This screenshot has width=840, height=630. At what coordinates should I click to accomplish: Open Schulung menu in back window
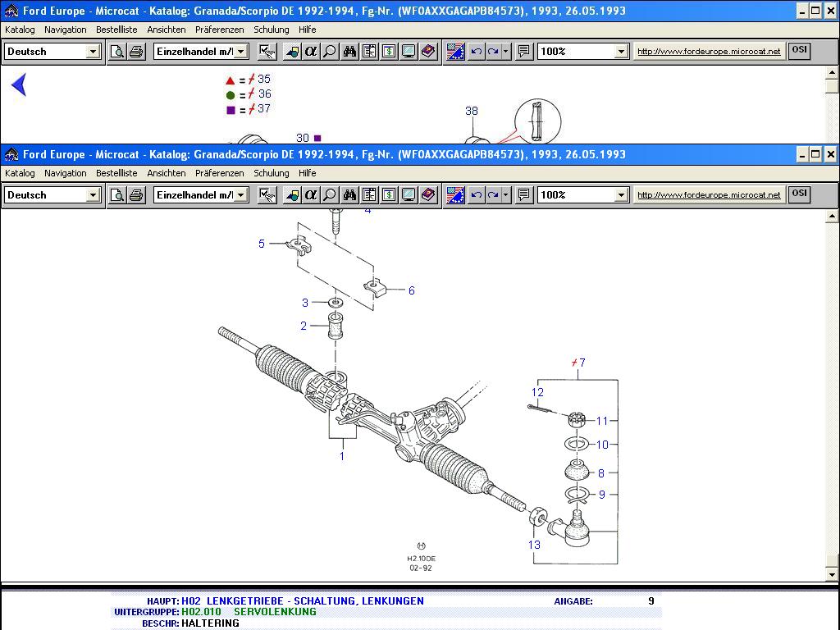pos(271,30)
